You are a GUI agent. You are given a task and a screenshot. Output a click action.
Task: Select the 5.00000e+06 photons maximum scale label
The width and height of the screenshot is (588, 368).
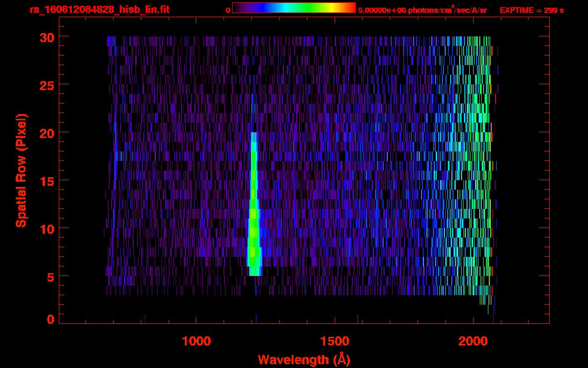tap(422, 10)
